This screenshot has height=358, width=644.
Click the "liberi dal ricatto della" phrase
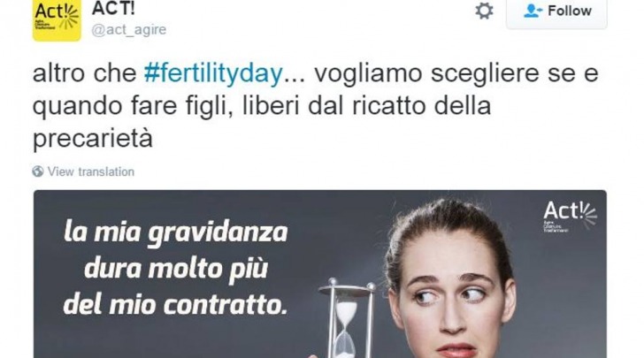pos(367,106)
